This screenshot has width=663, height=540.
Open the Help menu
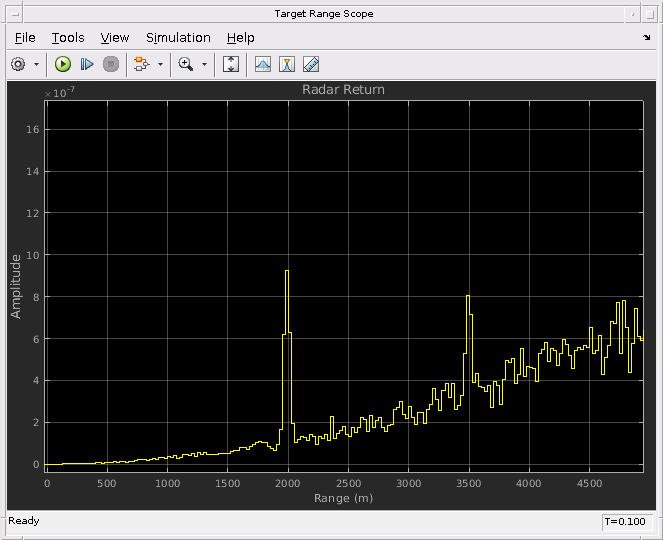241,38
